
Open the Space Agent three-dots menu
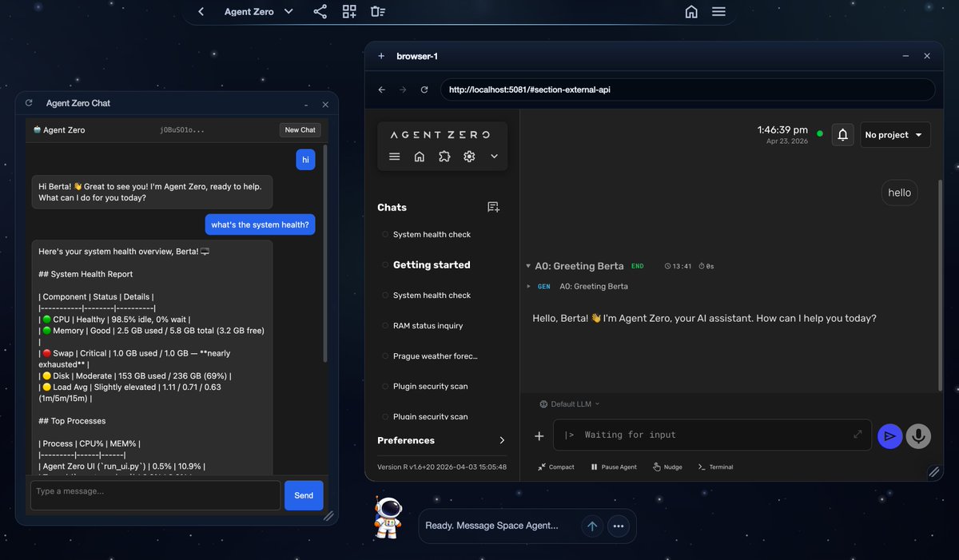(618, 526)
